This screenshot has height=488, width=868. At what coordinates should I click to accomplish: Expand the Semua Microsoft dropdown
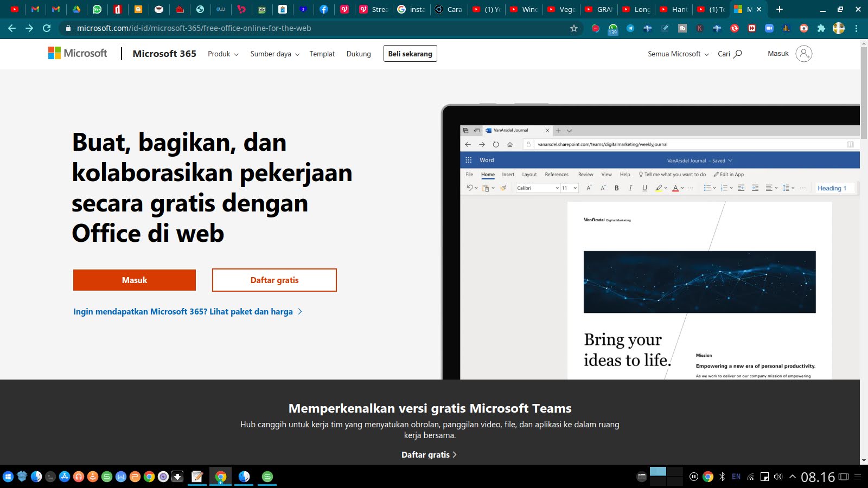678,54
